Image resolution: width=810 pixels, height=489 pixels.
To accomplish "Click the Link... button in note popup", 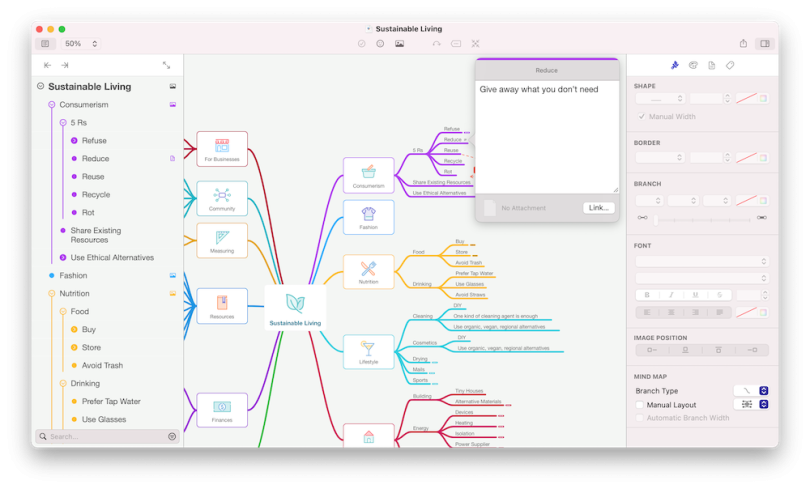I will (599, 208).
